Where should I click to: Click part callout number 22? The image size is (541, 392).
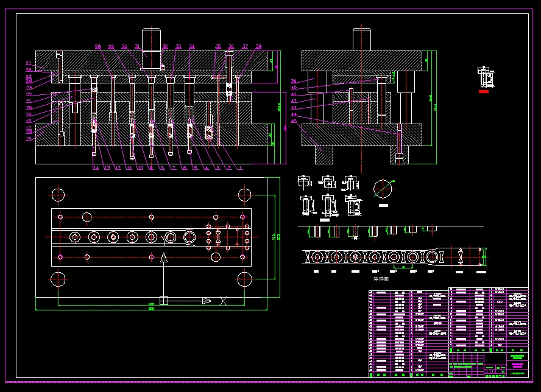click(x=29, y=94)
